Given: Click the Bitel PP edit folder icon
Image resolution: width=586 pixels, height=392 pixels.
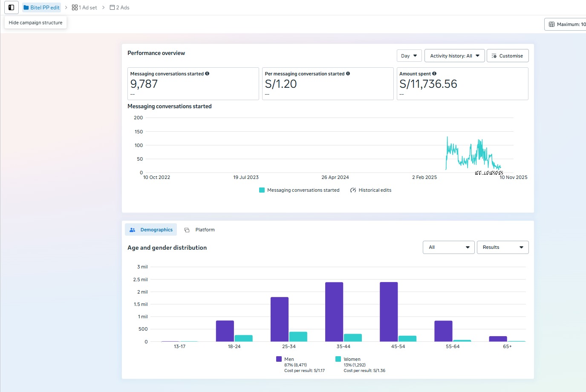Looking at the screenshot, I should pos(26,8).
